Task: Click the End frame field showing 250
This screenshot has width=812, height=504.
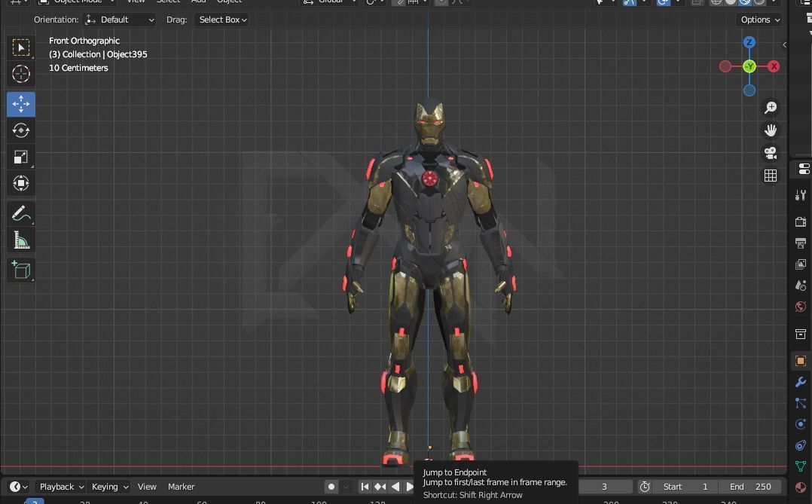Action: pos(750,487)
